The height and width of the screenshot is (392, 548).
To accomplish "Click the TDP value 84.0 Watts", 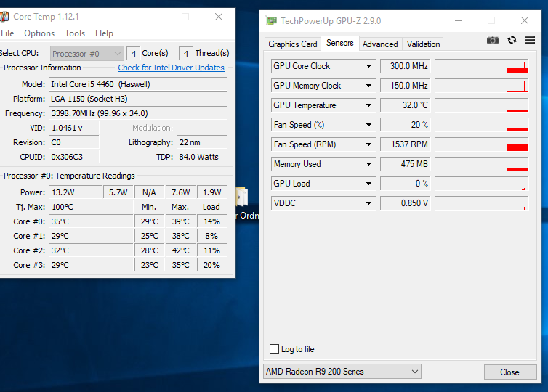I will point(201,157).
